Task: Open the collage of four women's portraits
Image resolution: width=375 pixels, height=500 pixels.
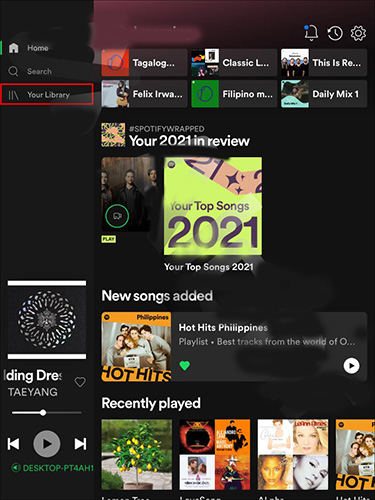Action: [x=293, y=454]
